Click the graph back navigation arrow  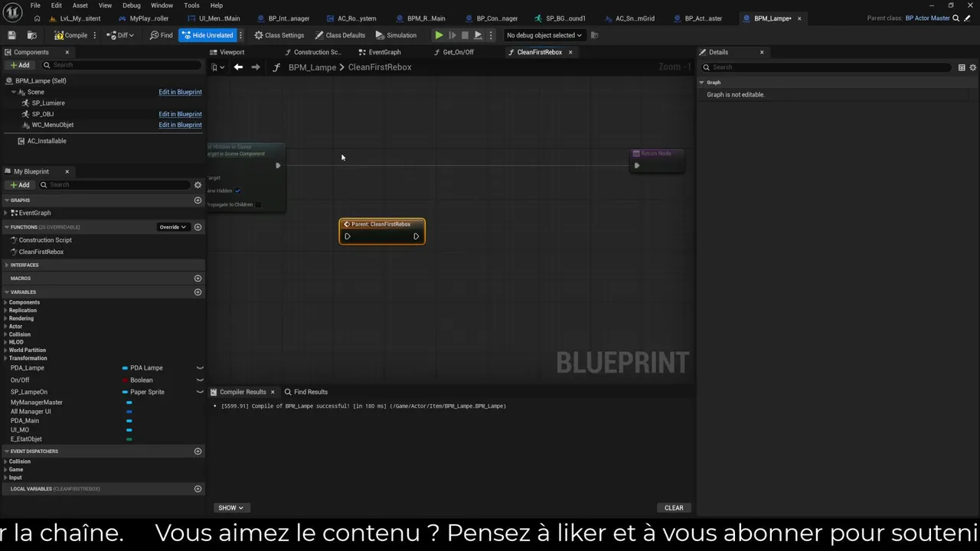coord(238,67)
